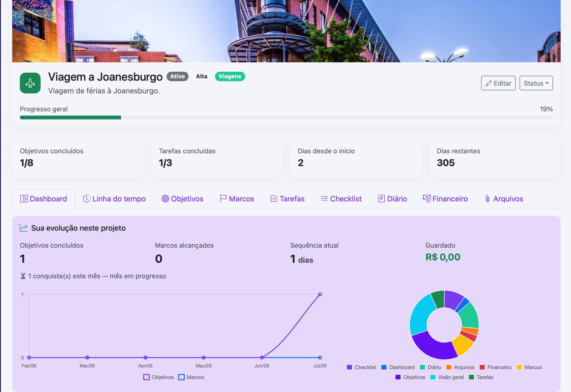Click 'Viagem de férias à Joanesburgo.' description
This screenshot has width=571, height=392.
[x=104, y=91]
